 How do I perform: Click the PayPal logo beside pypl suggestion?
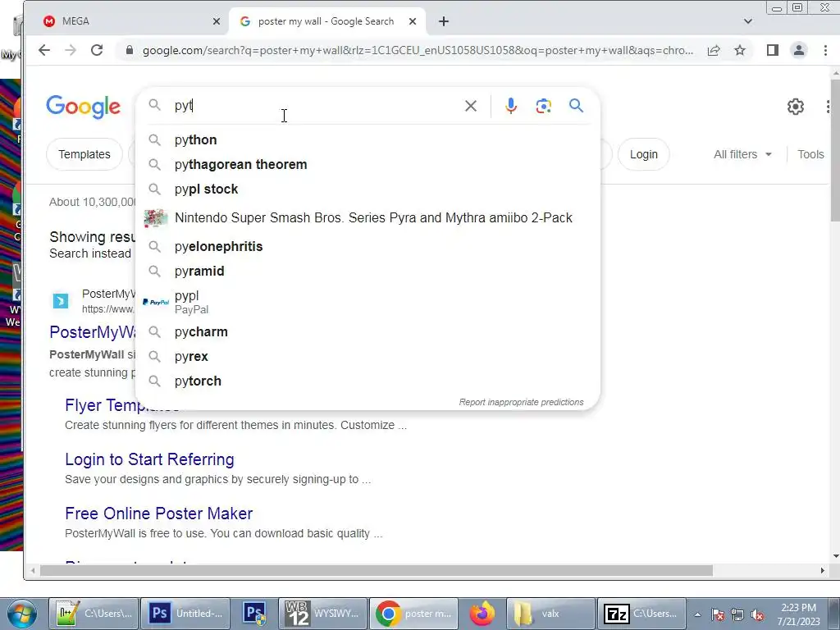[156, 302]
